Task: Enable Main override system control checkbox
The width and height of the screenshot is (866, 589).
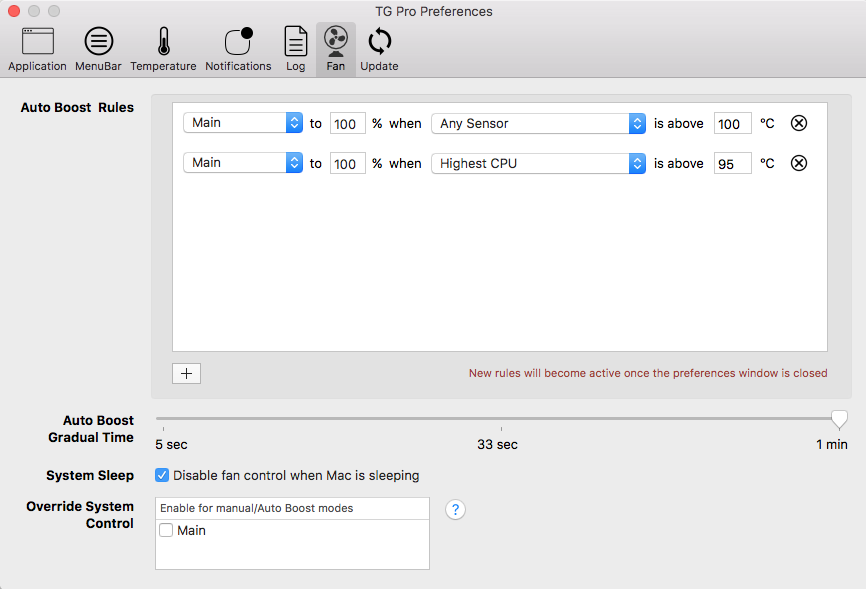Action: (x=166, y=530)
